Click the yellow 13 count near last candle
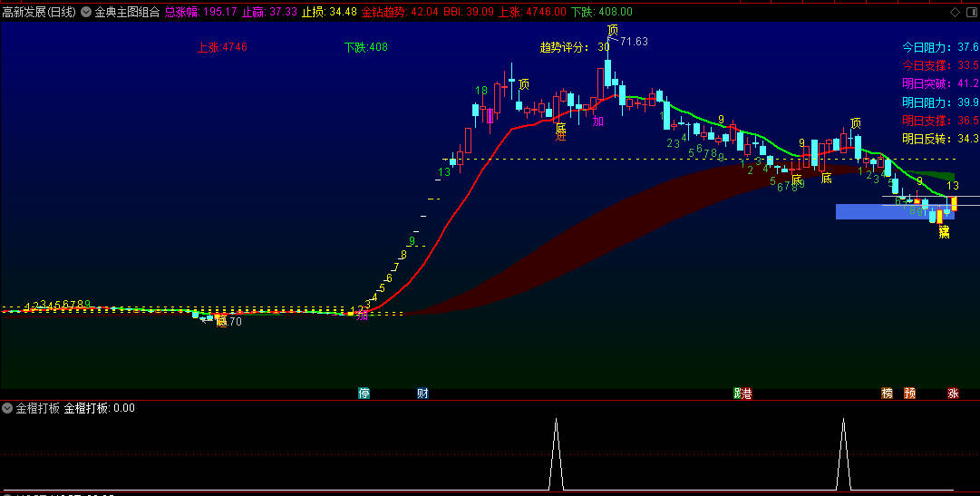This screenshot has height=496, width=980. click(x=953, y=186)
